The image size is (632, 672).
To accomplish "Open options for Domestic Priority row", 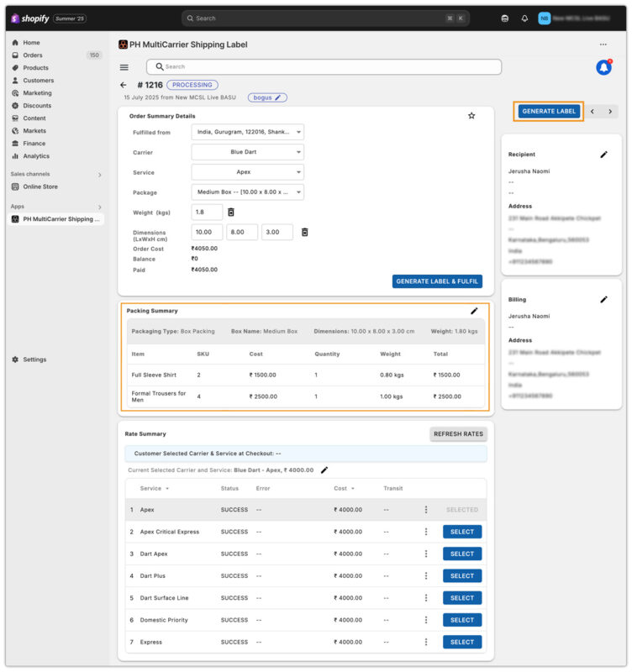I will pyautogui.click(x=426, y=620).
